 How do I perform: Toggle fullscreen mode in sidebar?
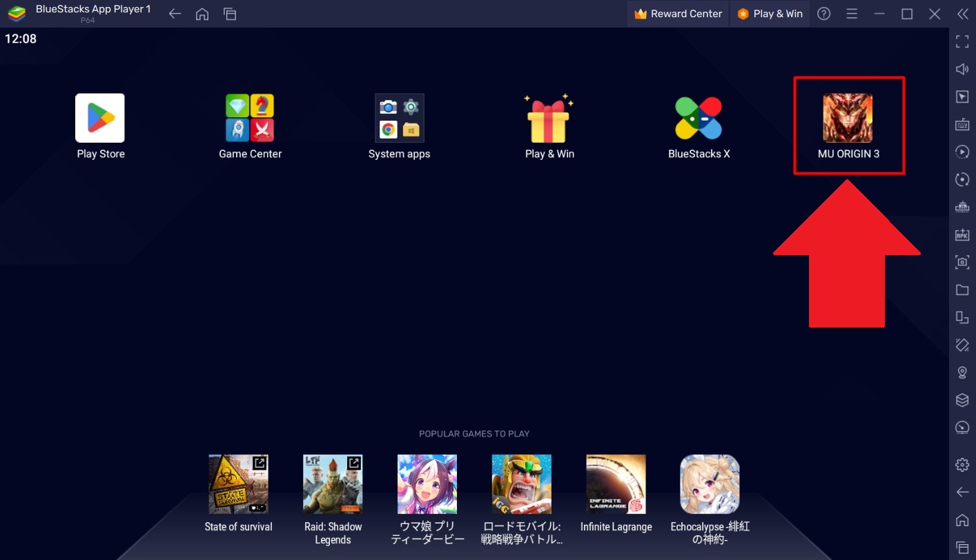coord(962,41)
